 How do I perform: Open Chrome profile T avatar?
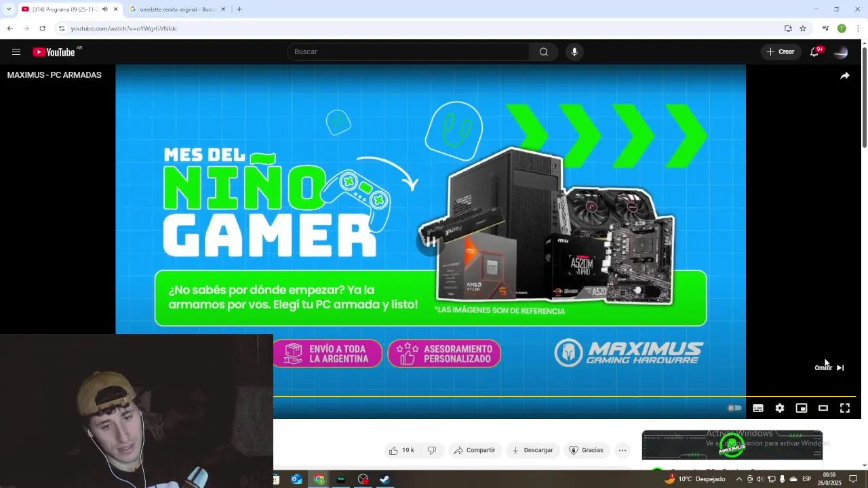coord(842,28)
